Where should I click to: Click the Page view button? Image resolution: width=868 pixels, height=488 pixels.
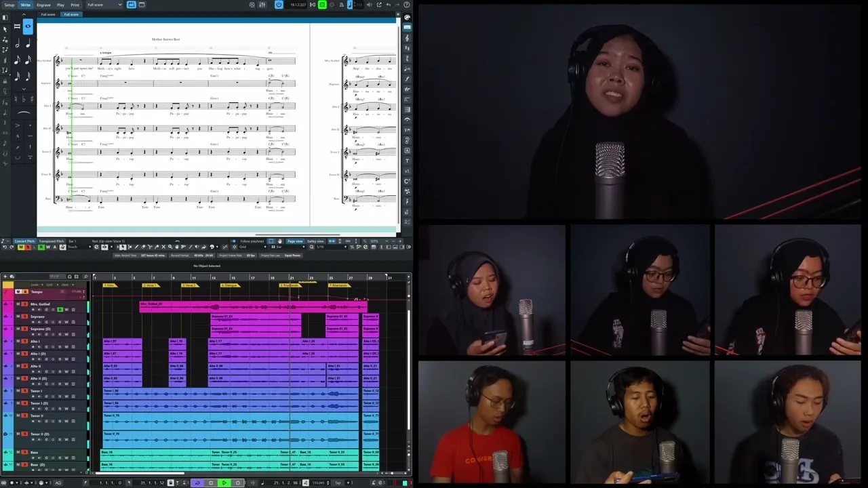pos(295,241)
